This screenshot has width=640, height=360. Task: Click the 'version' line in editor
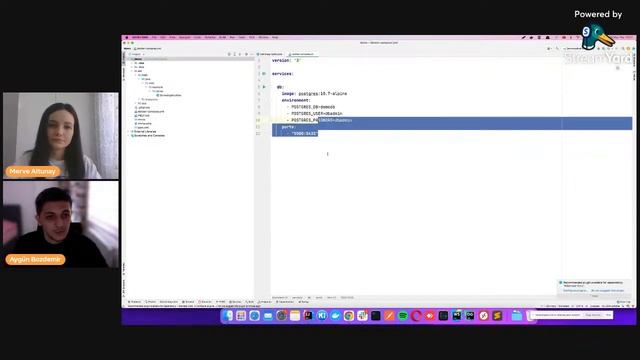(286, 60)
